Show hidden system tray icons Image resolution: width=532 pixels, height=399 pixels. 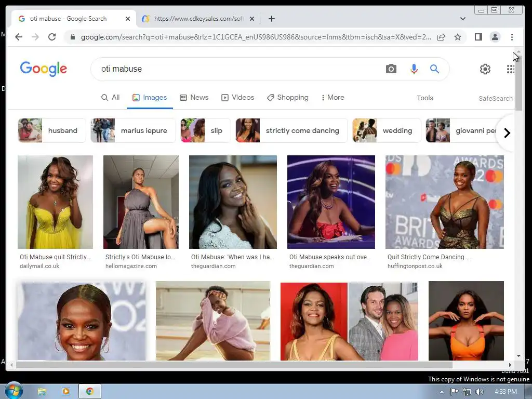tap(442, 392)
